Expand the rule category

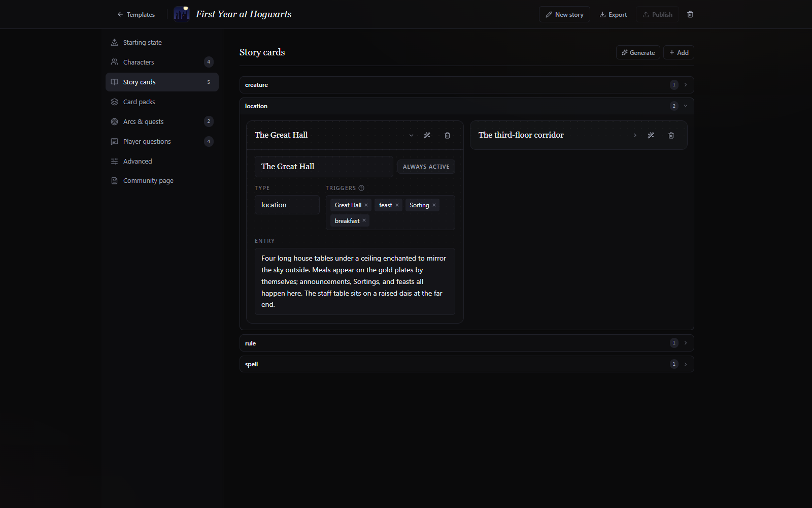pos(466,343)
